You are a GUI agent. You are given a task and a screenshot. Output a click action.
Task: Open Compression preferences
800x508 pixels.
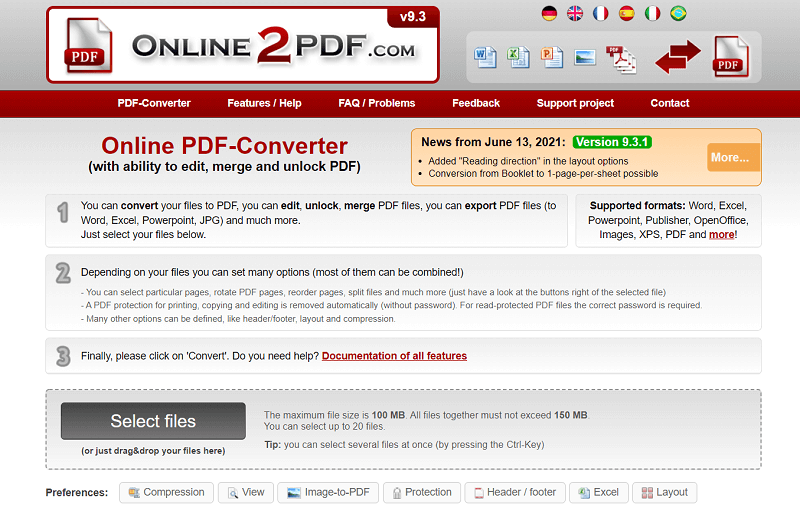(x=166, y=492)
